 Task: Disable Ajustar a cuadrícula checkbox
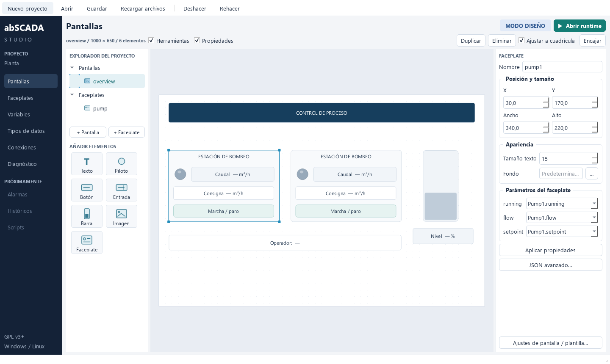tap(521, 41)
